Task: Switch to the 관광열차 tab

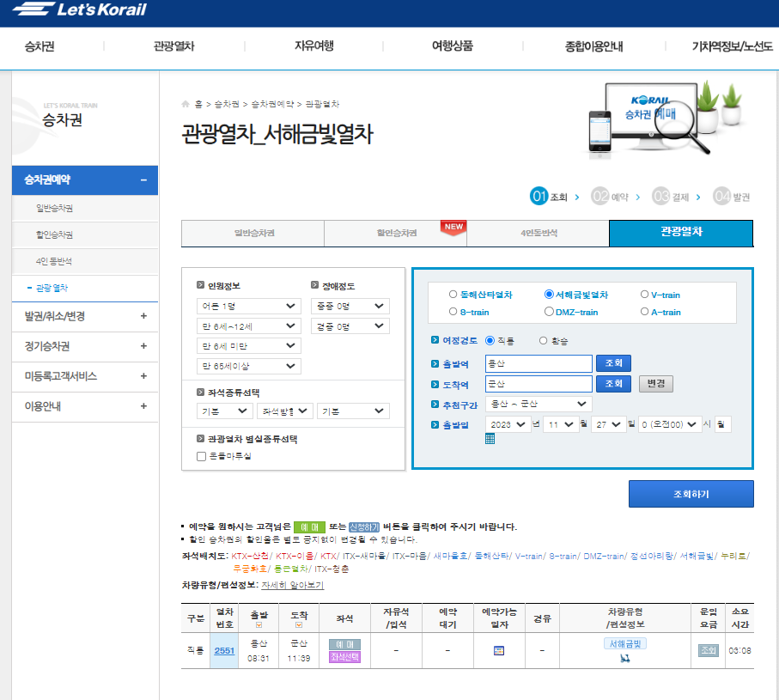Action: 681,233
